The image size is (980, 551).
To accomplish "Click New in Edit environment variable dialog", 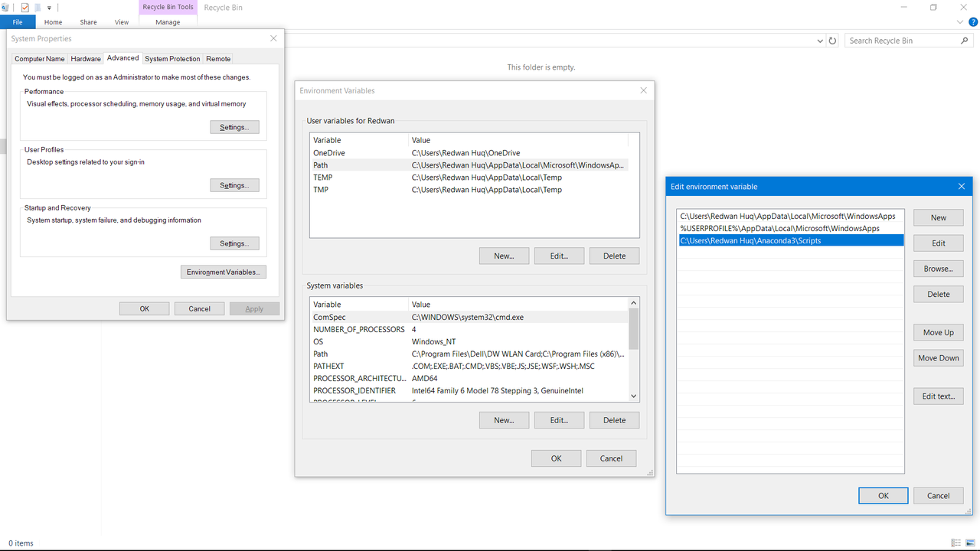I will click(x=939, y=217).
